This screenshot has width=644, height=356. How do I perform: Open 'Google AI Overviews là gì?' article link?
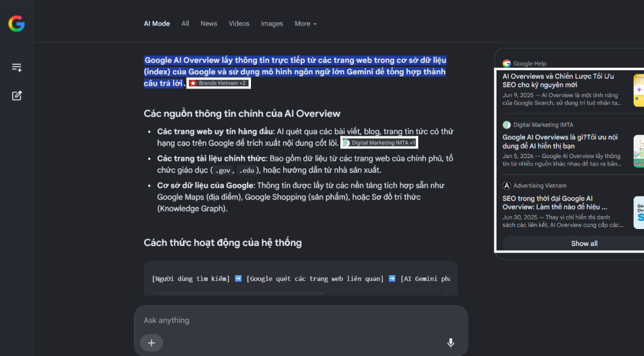[x=560, y=141]
